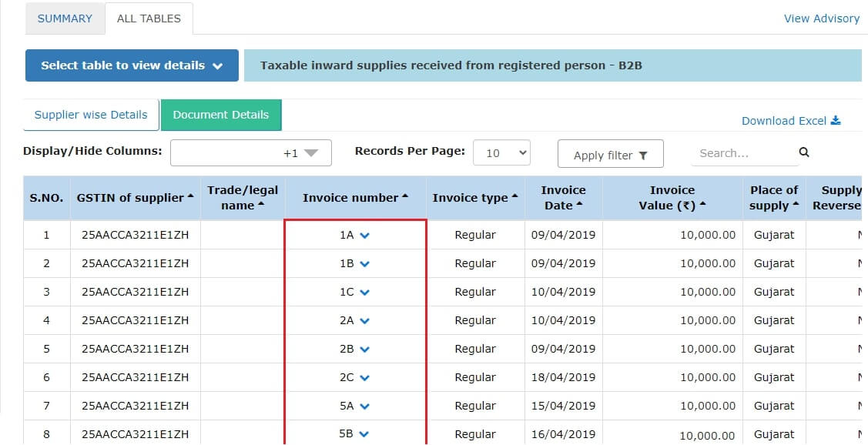Switch to Supplier wise Details tab
The image size is (868, 445).
point(90,114)
